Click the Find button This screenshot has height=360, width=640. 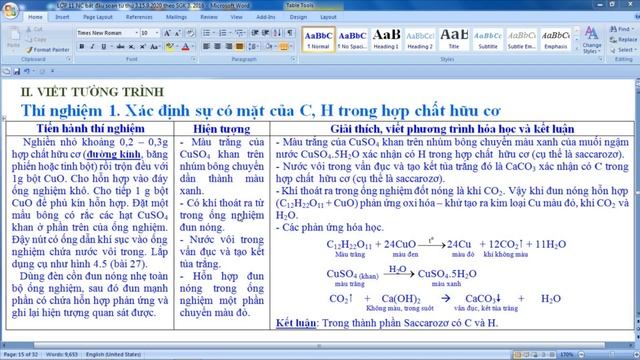coord(622,29)
